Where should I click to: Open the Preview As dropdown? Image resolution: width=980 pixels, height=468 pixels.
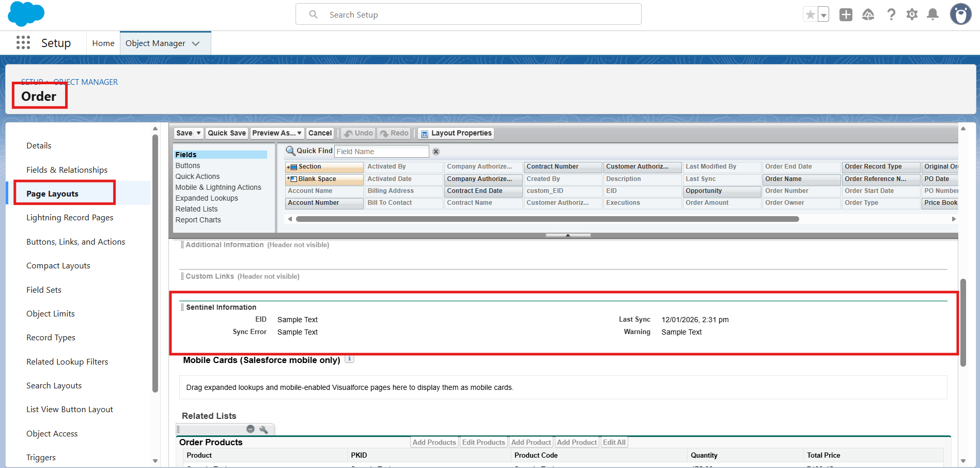277,133
